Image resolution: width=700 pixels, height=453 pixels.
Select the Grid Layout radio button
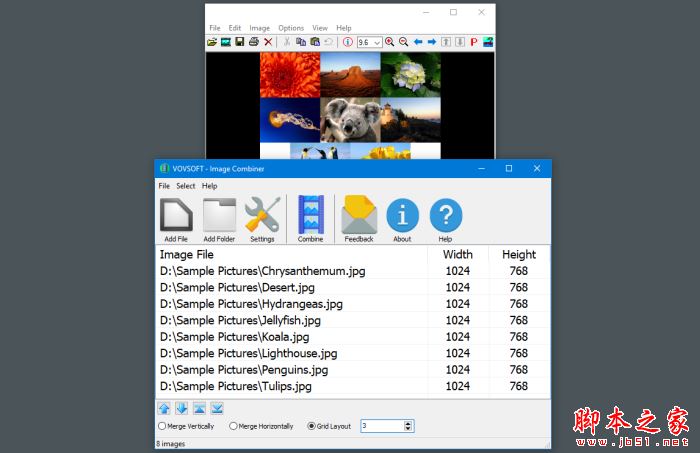pos(311,426)
